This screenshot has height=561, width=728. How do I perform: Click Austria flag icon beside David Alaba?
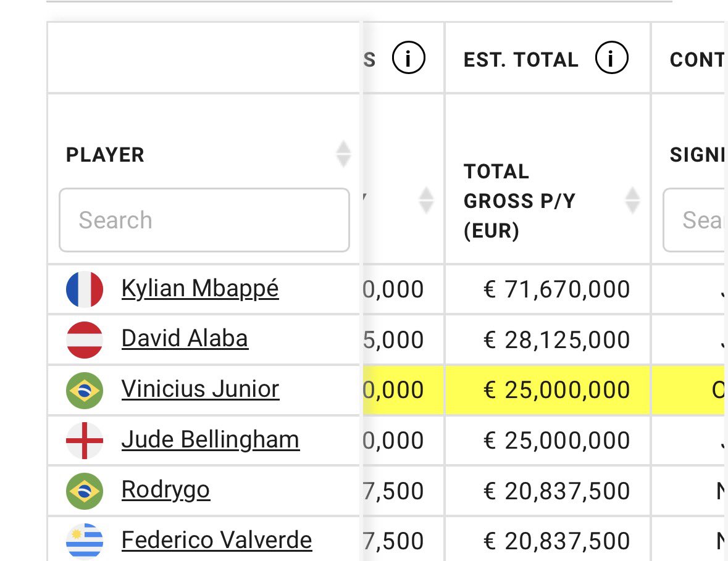click(85, 339)
